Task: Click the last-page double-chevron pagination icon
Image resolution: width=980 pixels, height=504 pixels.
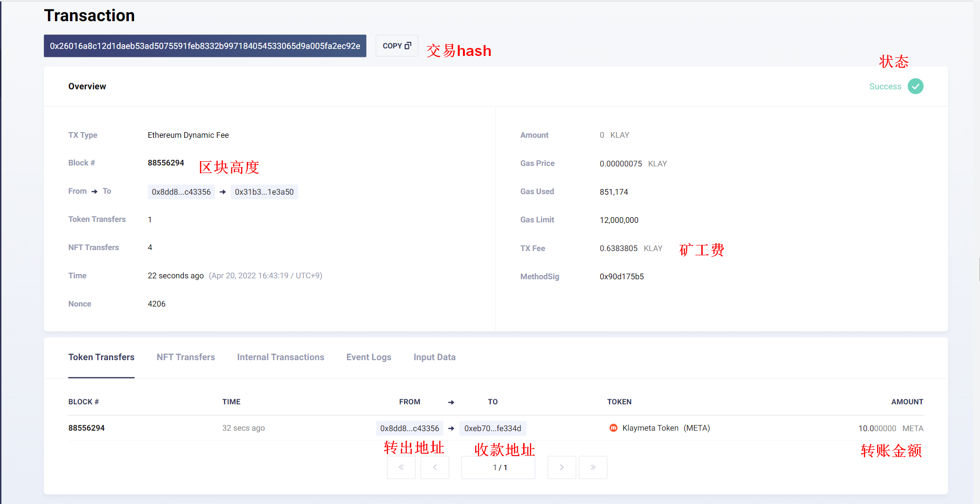Action: click(593, 467)
